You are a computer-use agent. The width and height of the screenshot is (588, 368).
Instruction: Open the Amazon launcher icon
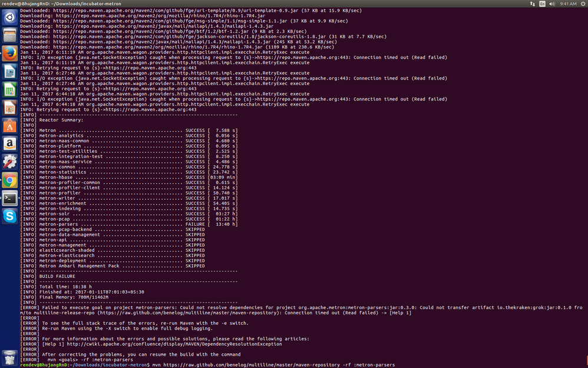point(10,143)
